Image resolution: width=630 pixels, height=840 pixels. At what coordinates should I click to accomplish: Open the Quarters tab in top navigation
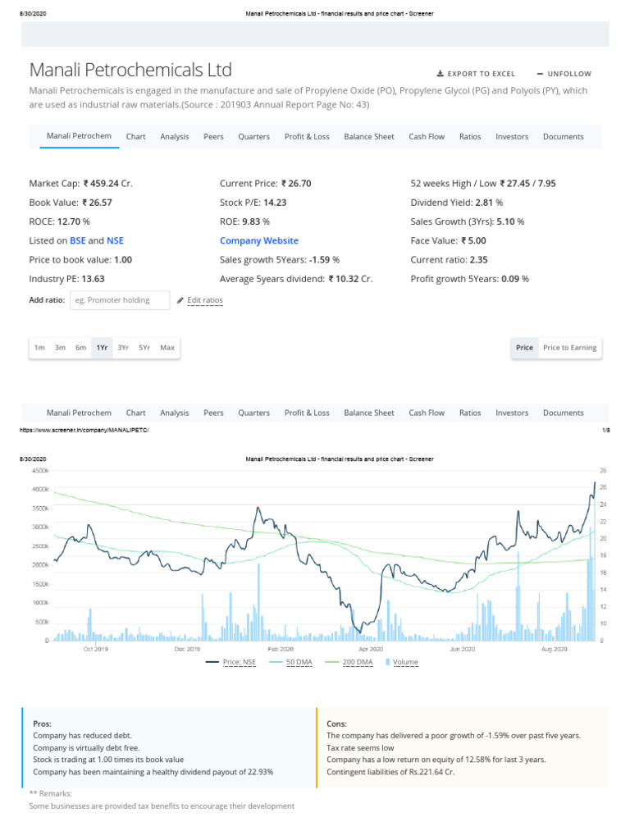tap(253, 136)
